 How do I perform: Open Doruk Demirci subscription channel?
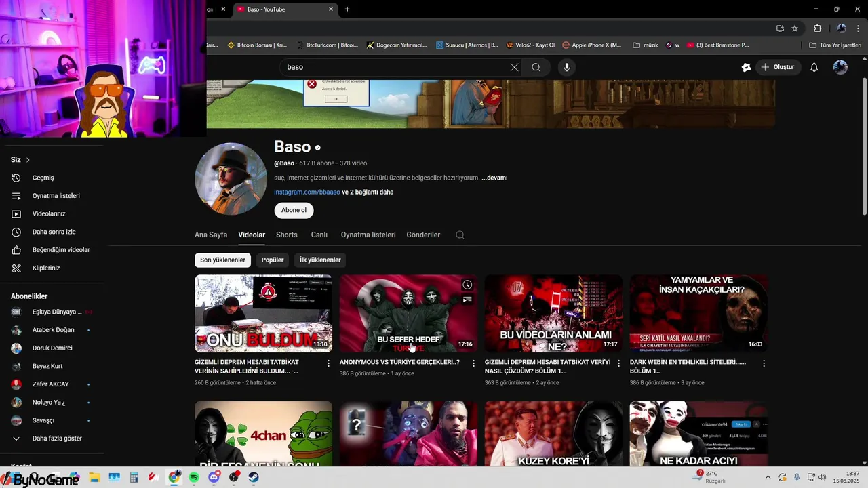tap(52, 348)
